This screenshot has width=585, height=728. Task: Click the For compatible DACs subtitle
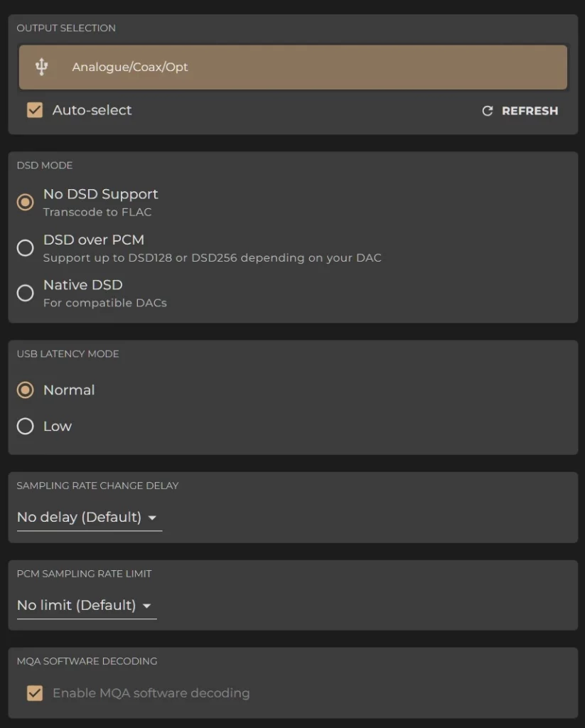[105, 303]
